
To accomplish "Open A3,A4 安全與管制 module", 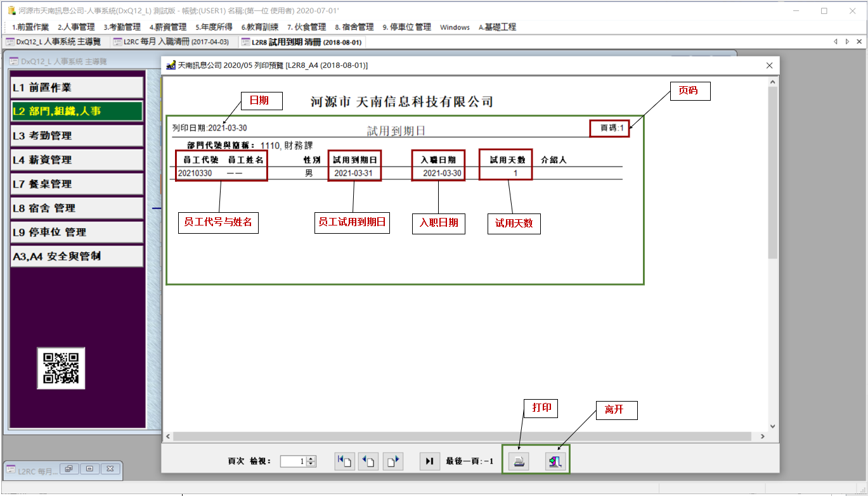I will point(77,257).
